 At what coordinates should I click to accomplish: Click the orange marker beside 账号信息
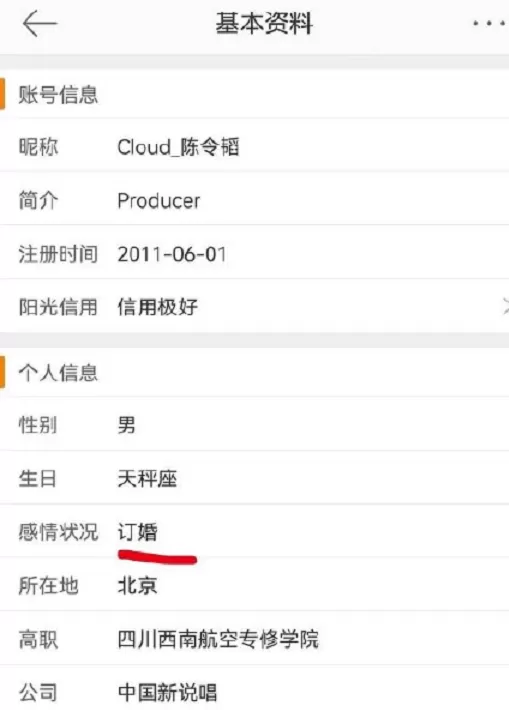(2, 94)
